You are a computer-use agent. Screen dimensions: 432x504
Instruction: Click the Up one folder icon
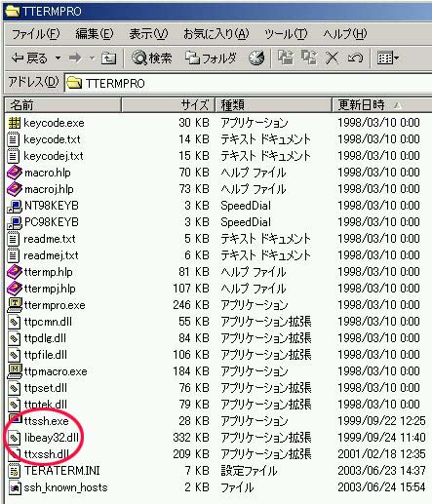click(x=108, y=58)
